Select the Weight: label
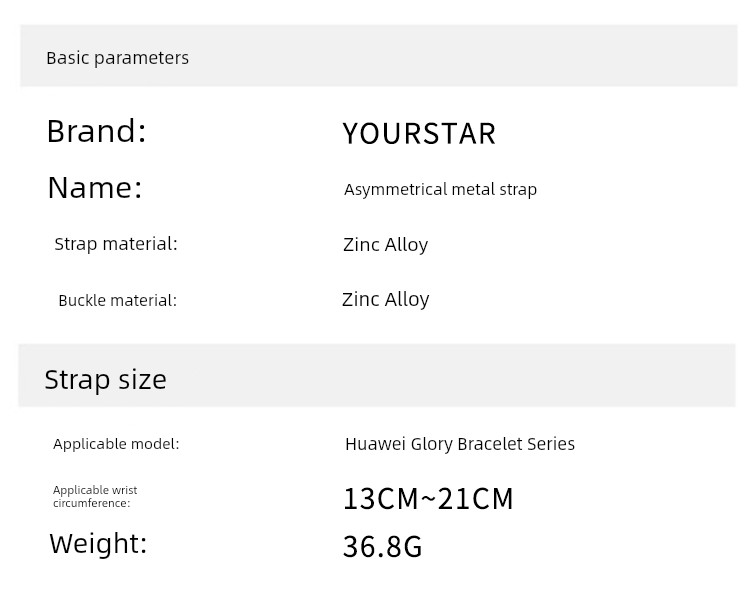 point(98,544)
